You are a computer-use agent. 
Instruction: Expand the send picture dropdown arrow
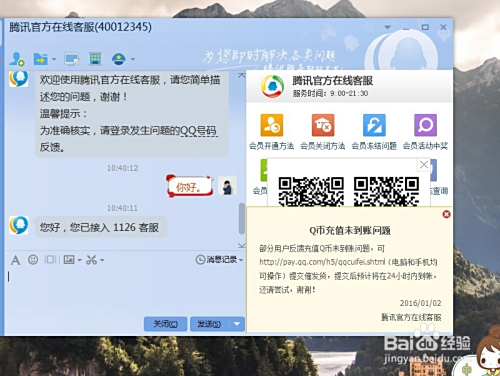[80, 260]
